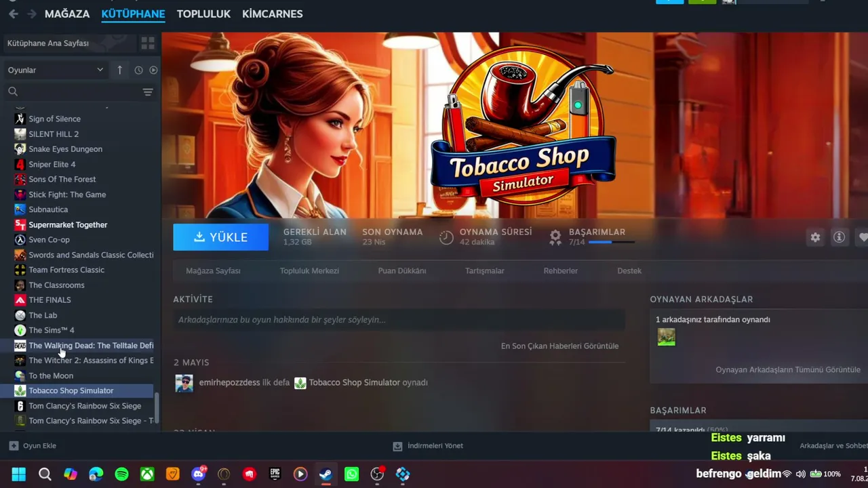868x488 pixels.
Task: Show game info via the info icon
Action: point(840,237)
